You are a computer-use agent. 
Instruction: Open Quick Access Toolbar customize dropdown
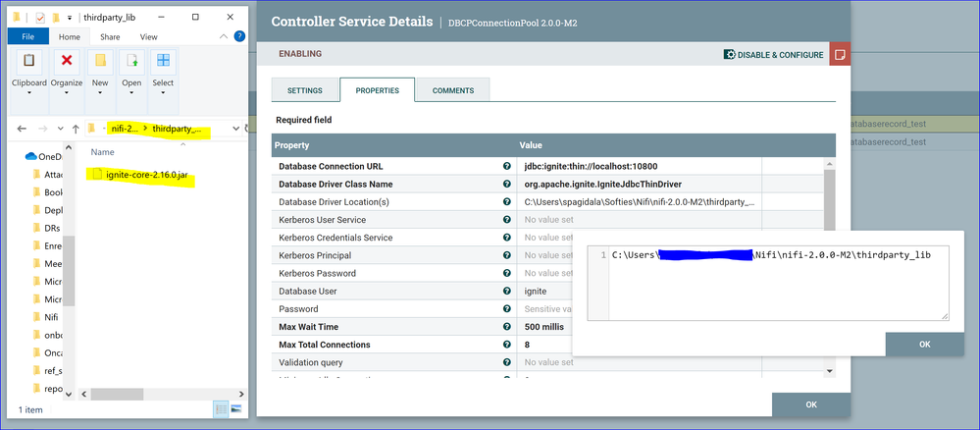[70, 18]
